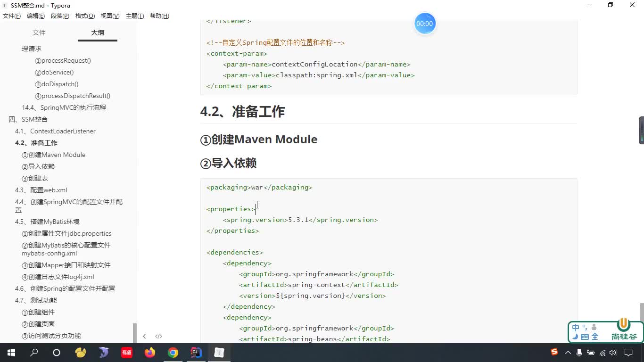Show hidden system tray icons
The height and width of the screenshot is (362, 644).
[568, 353]
